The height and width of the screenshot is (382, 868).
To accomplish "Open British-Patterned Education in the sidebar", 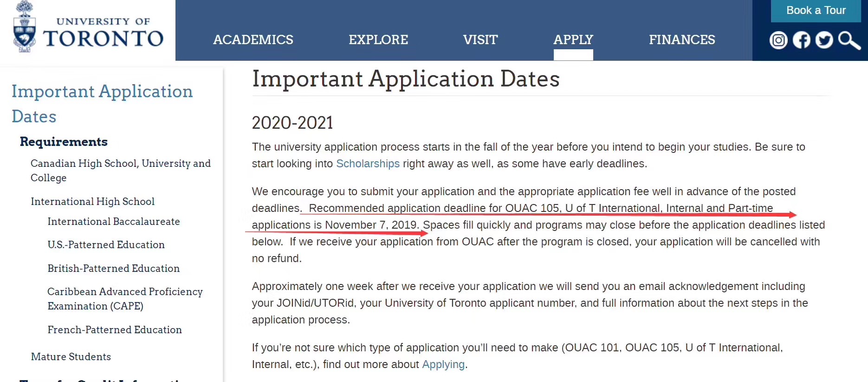I will pos(113,269).
